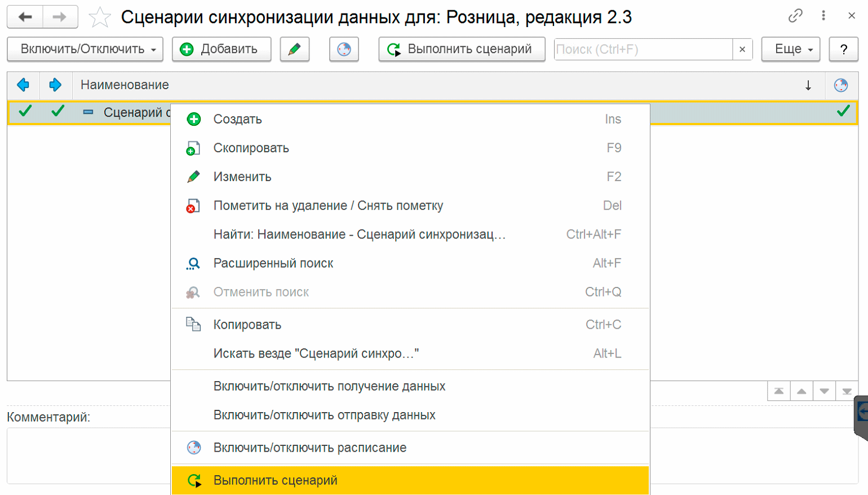This screenshot has width=868, height=495.
Task: Move up one row with up arrow
Action: tap(801, 391)
